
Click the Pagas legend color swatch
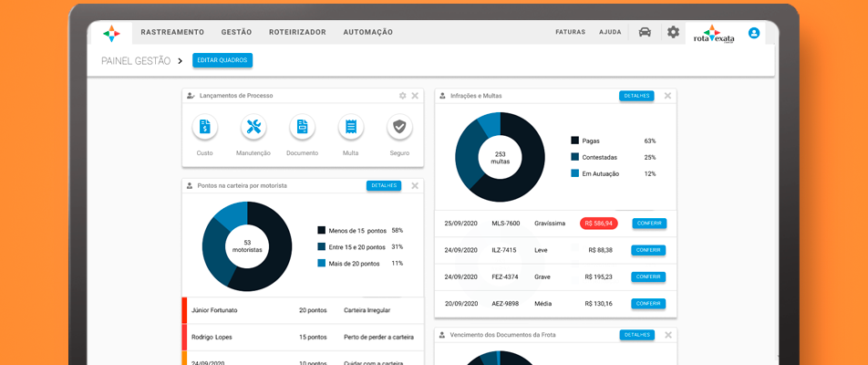574,141
